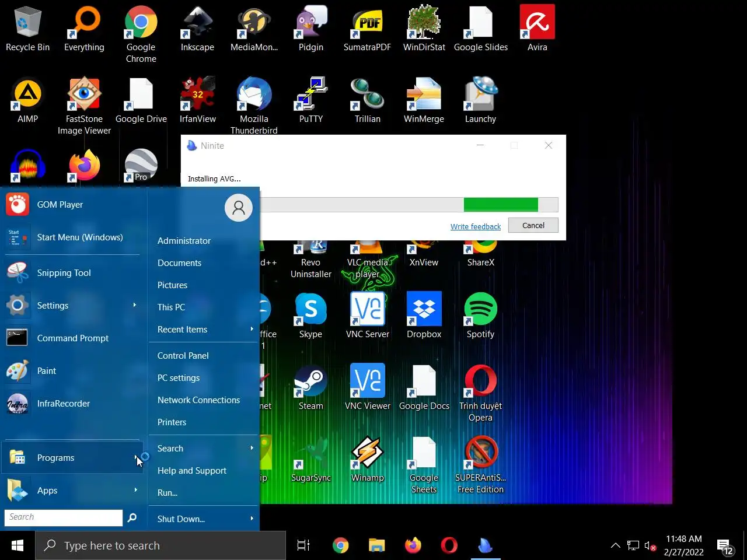Screen dimensions: 747x560
Task: Select the Avira desktop shortcut
Action: point(537,29)
